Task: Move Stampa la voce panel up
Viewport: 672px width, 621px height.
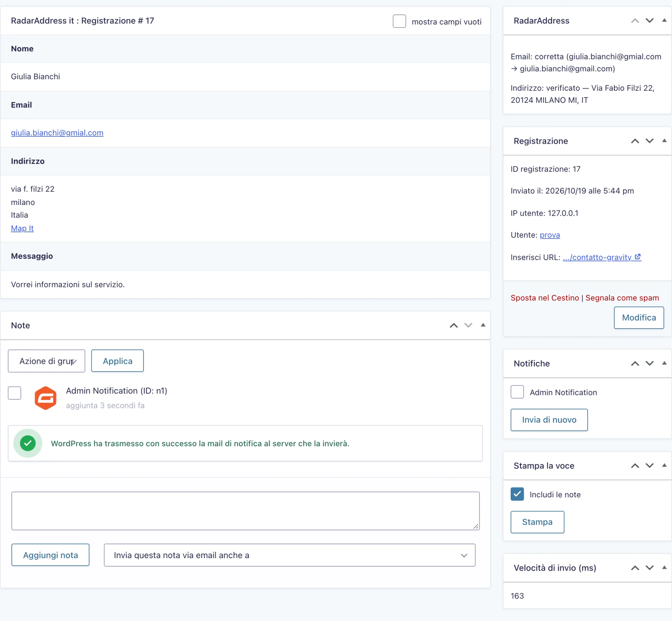Action: click(x=635, y=466)
